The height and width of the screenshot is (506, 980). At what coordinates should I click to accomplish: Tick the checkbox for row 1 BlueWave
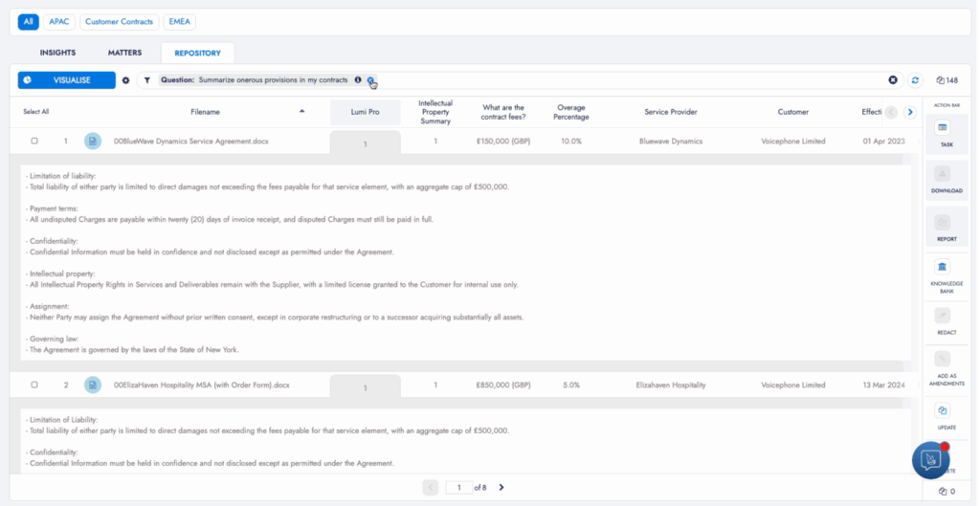(35, 142)
